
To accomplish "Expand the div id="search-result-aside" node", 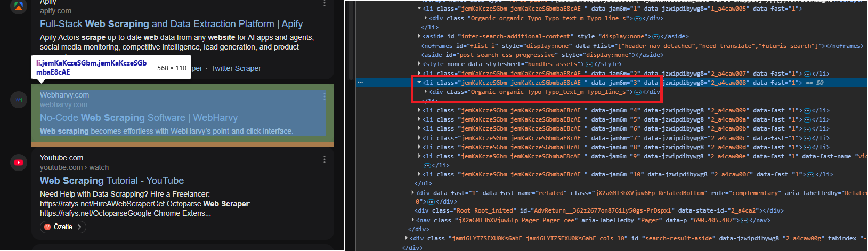I will coord(407,238).
